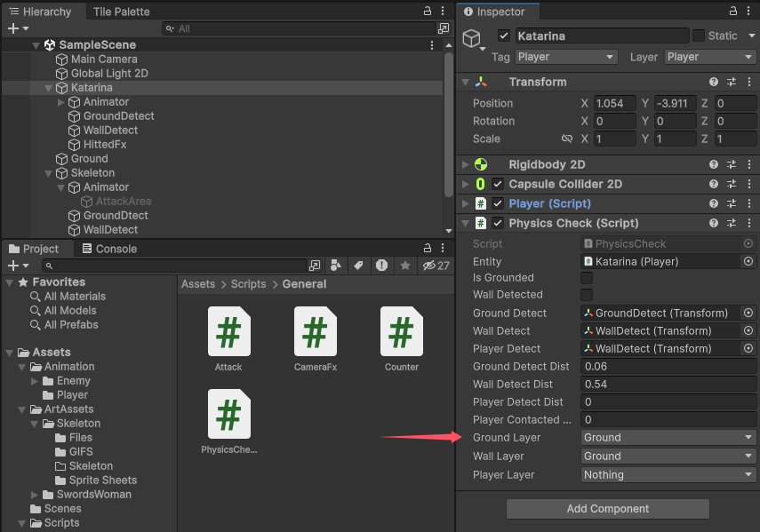Check the Is Grounded box
760x532 pixels.
pyautogui.click(x=587, y=278)
